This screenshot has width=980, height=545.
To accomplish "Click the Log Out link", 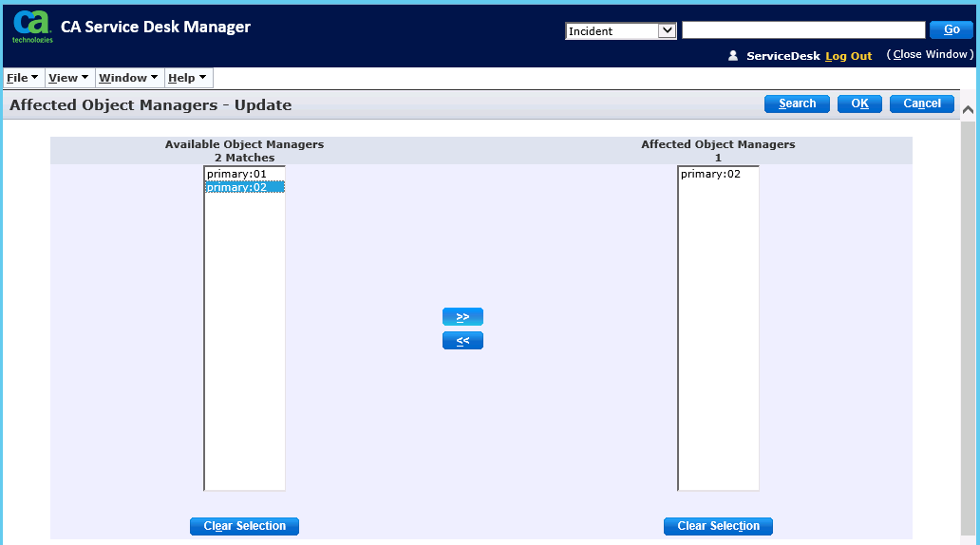I will [848, 56].
